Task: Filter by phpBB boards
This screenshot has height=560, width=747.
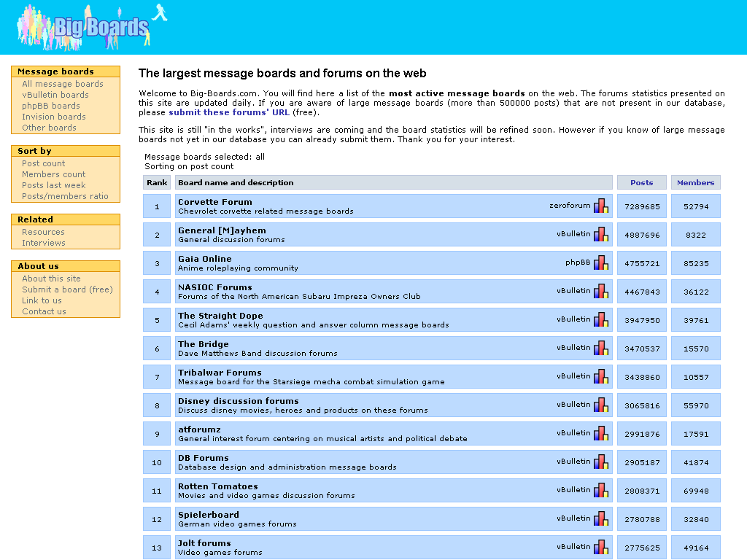Action: [51, 106]
